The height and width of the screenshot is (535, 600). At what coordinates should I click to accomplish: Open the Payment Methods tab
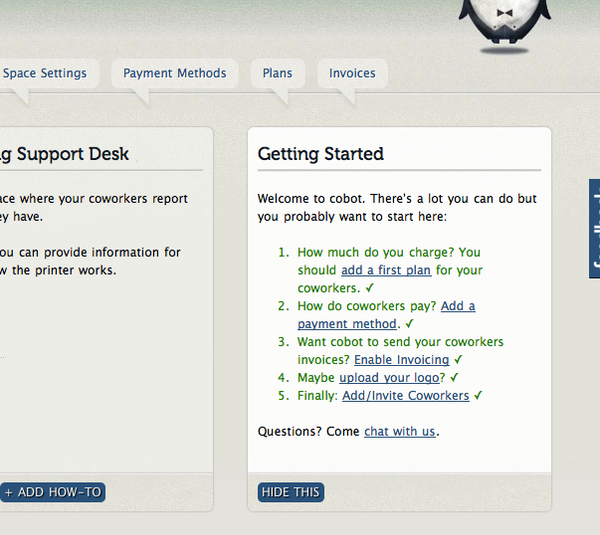click(x=174, y=73)
